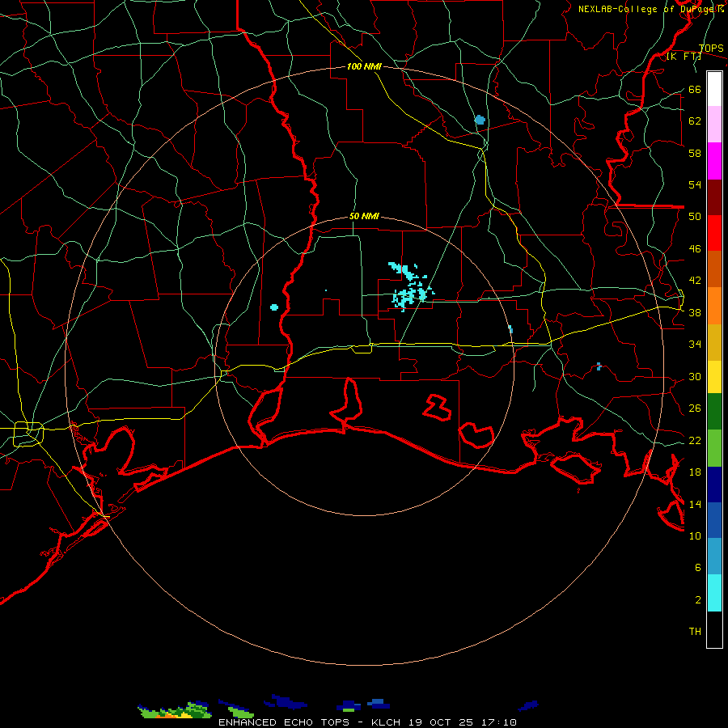
Task: Pick the navy blue legend swatch
Action: [x=714, y=485]
